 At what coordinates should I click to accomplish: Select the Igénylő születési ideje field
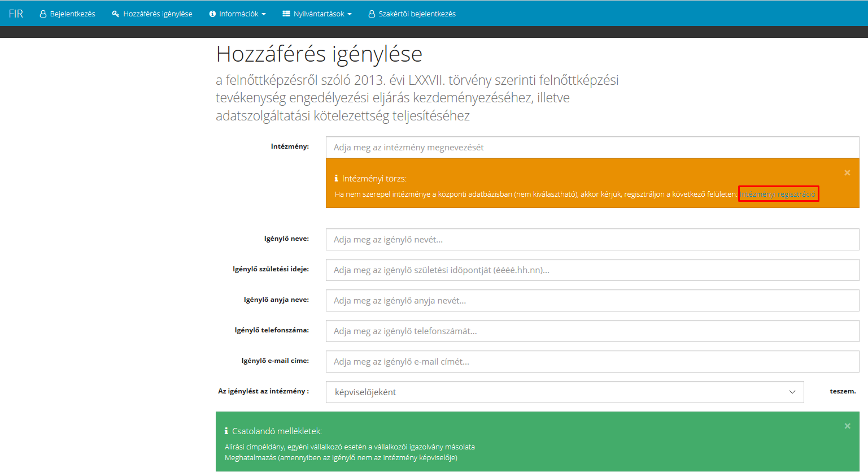(x=592, y=270)
